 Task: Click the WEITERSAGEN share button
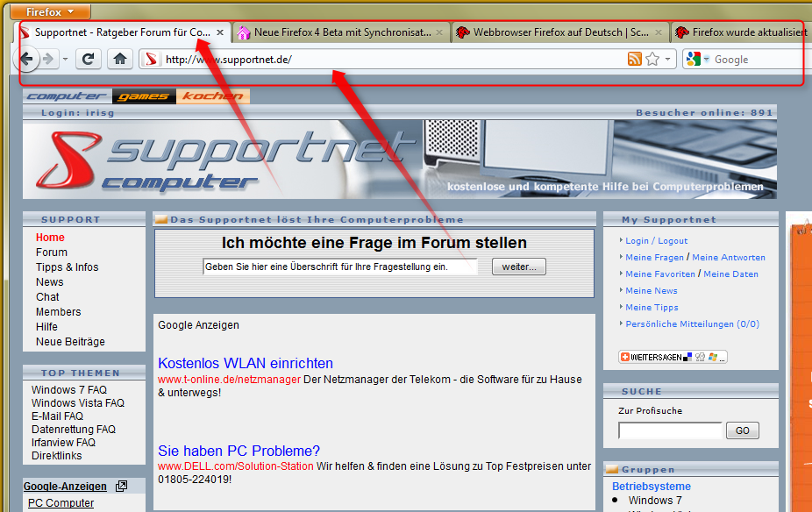(x=673, y=357)
